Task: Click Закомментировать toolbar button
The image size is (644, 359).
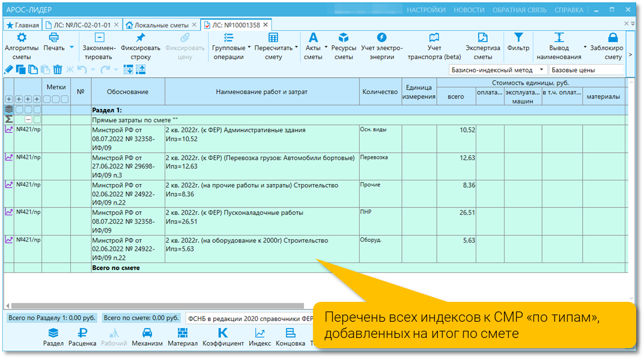Action: point(99,46)
